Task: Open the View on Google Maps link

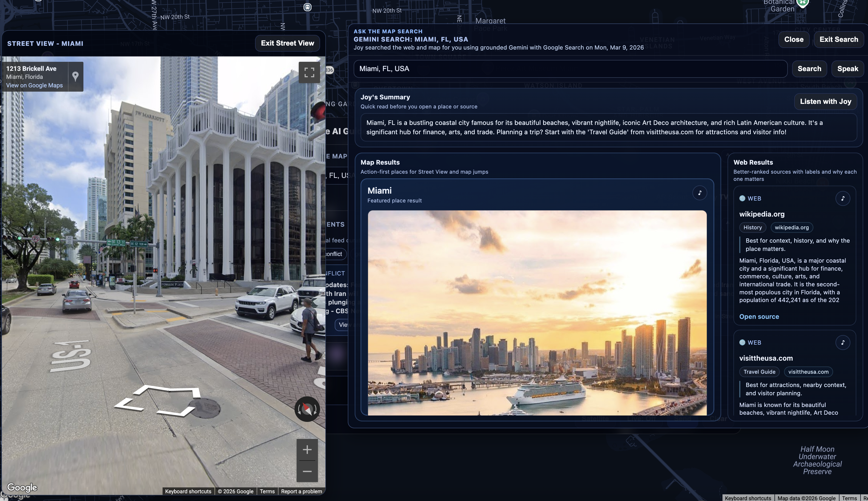Action: click(34, 85)
